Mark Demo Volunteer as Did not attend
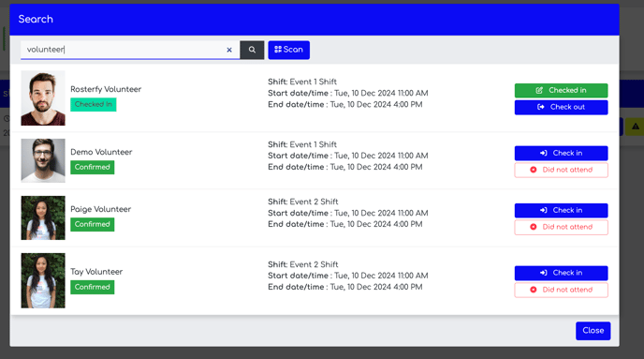This screenshot has height=359, width=644. pyautogui.click(x=561, y=170)
